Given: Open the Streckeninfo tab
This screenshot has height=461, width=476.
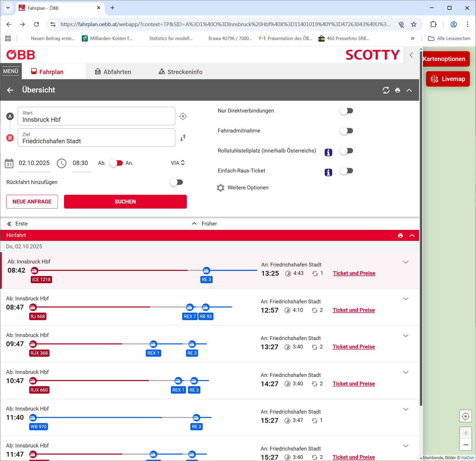Looking at the screenshot, I should tap(180, 72).
